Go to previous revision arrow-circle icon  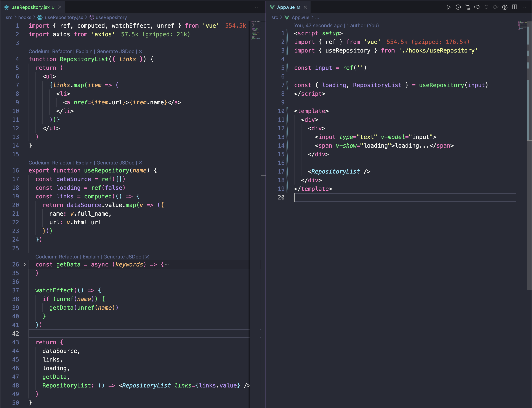[477, 7]
